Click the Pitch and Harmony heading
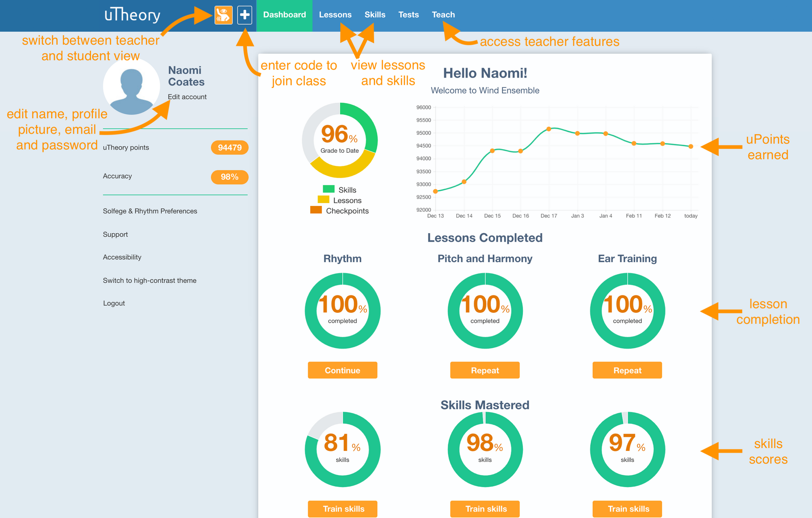Viewport: 812px width, 518px height. point(485,259)
